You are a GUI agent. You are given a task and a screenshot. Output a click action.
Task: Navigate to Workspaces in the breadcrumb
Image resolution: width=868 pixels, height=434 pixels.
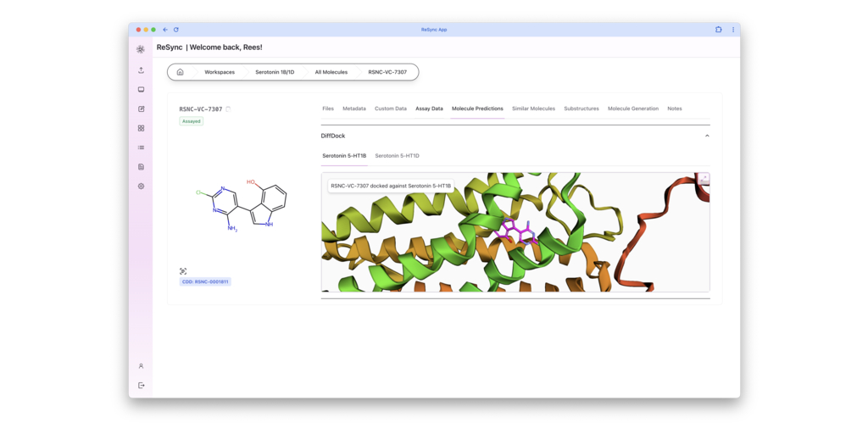[220, 72]
